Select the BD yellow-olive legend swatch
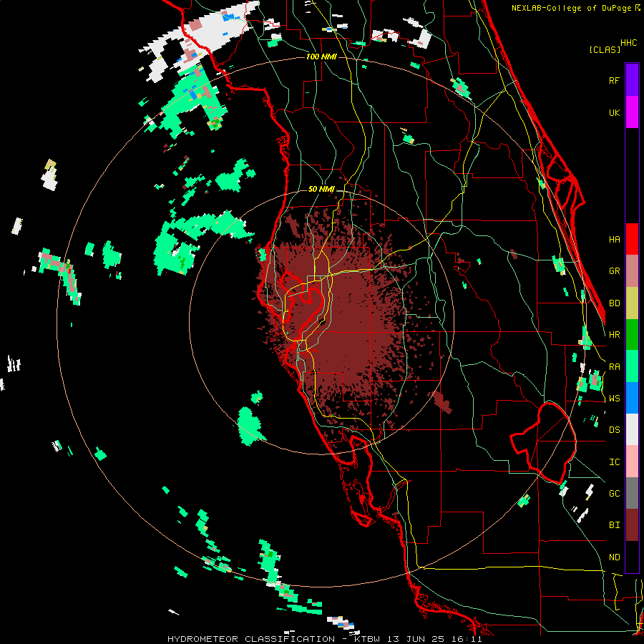Viewport: 644px width, 644px height. click(x=632, y=303)
